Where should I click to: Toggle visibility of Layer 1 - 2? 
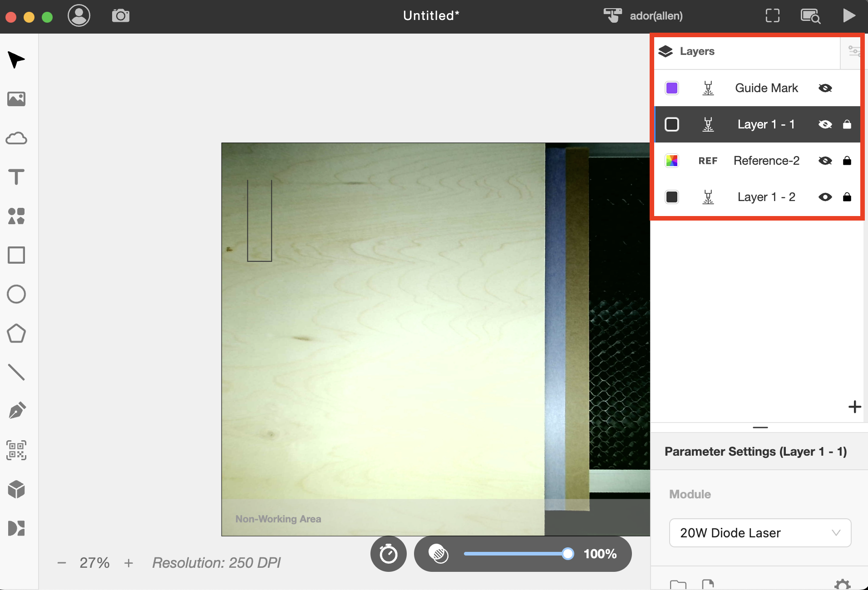pyautogui.click(x=825, y=197)
